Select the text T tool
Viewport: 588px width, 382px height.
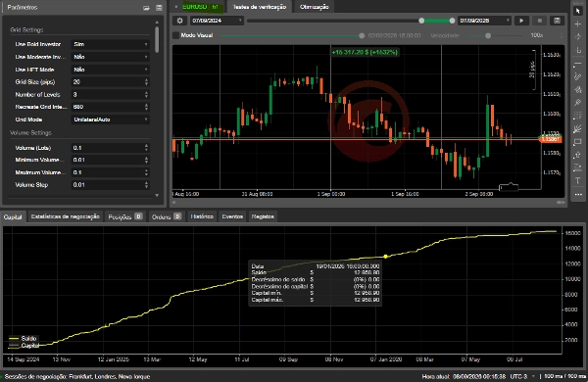tap(578, 180)
